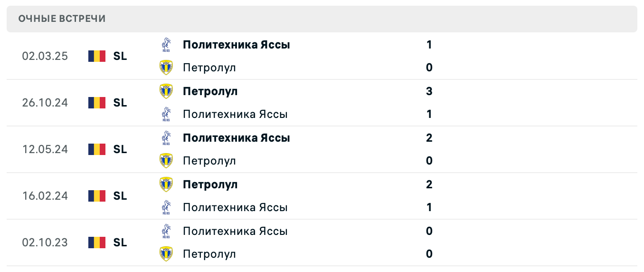This screenshot has width=644, height=272.
Task: Click Romanian flag next to 02.10.23
Action: (97, 243)
